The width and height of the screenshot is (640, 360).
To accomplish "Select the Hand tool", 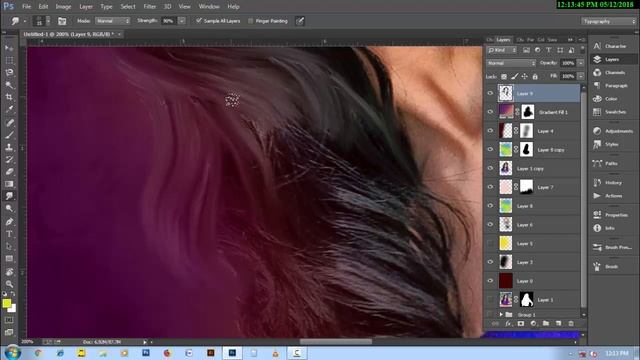I will [x=9, y=272].
